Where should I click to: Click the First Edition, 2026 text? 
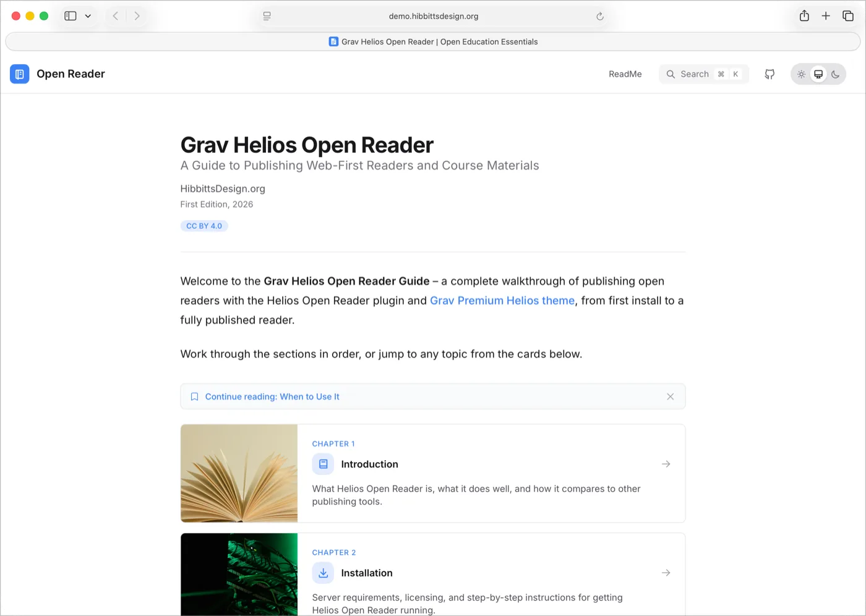[216, 204]
